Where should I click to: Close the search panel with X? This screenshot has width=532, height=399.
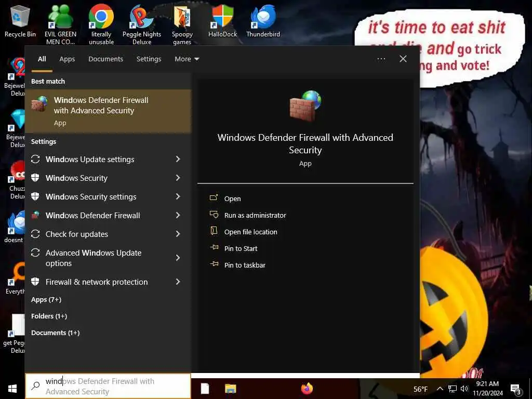(x=403, y=59)
